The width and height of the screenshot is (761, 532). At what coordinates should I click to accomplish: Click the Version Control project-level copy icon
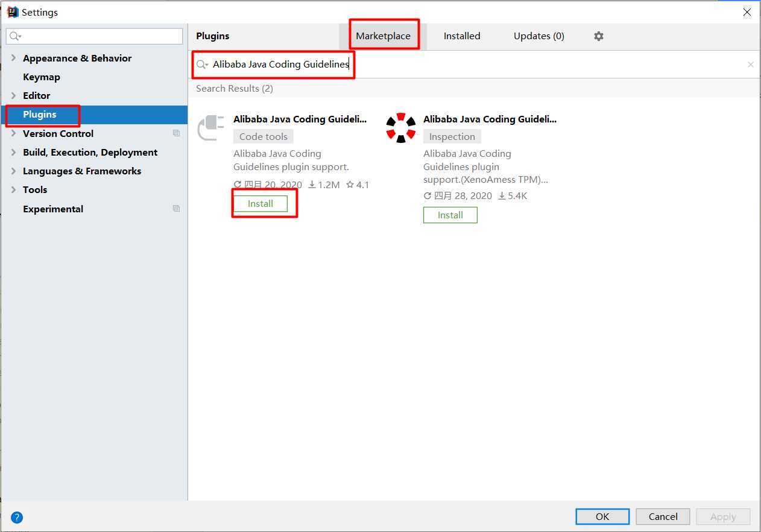point(176,133)
